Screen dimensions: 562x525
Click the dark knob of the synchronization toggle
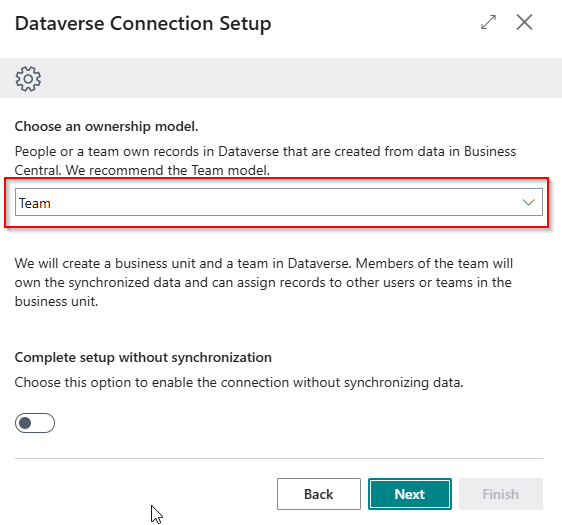[25, 423]
